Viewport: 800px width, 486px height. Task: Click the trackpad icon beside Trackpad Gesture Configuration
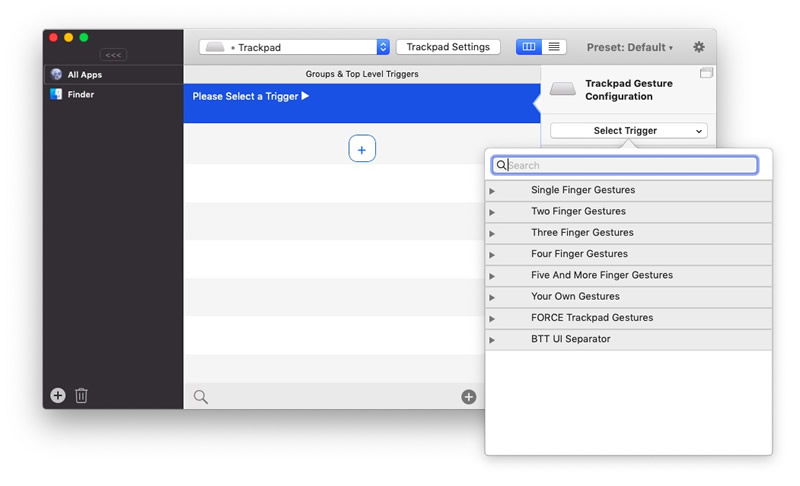(562, 89)
